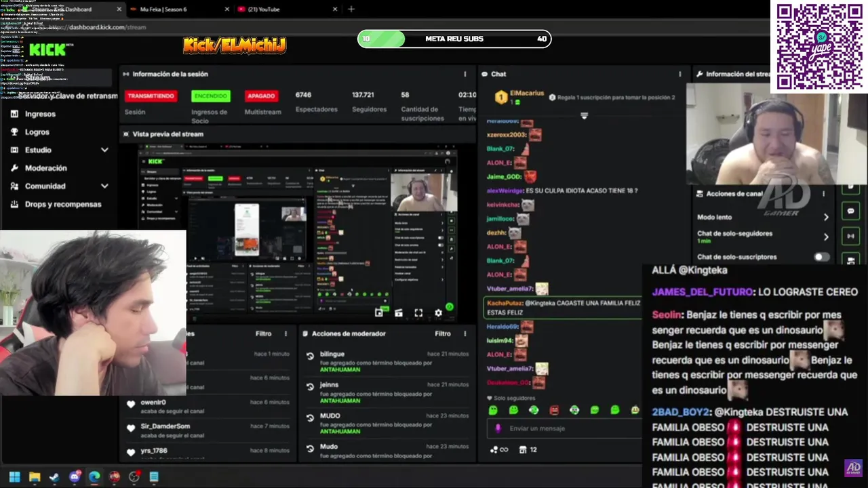Click the Moderación wrench icon

coord(14,168)
